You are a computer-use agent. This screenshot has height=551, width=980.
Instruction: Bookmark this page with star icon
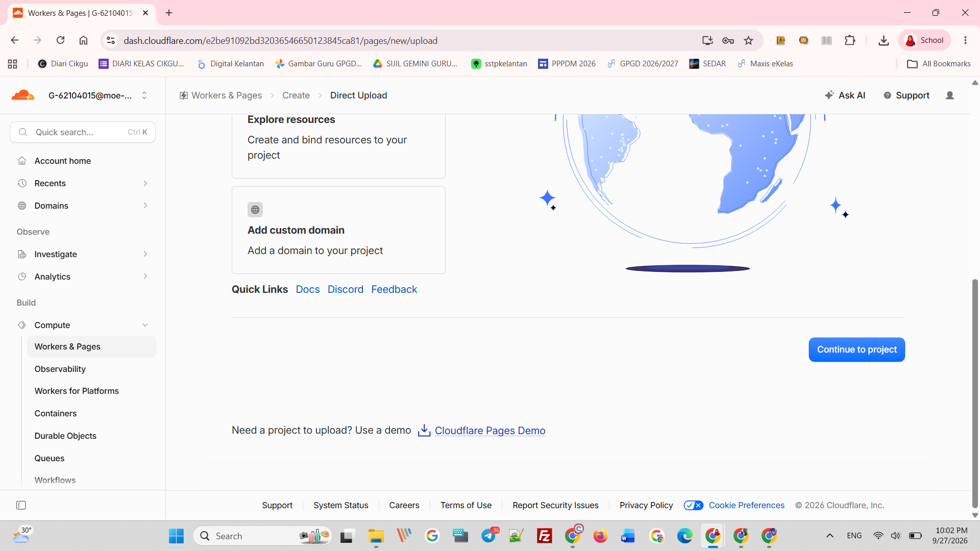748,40
